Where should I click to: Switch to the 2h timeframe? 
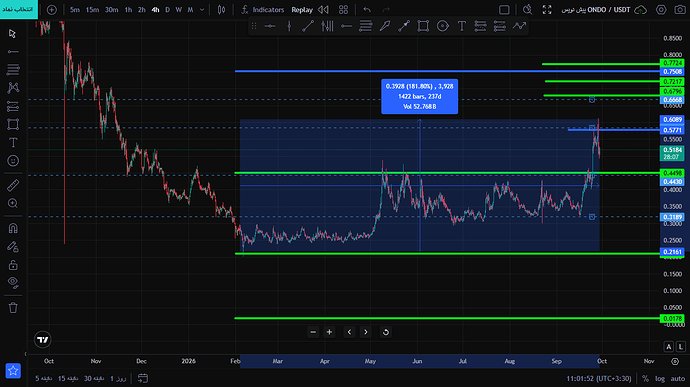pos(142,10)
